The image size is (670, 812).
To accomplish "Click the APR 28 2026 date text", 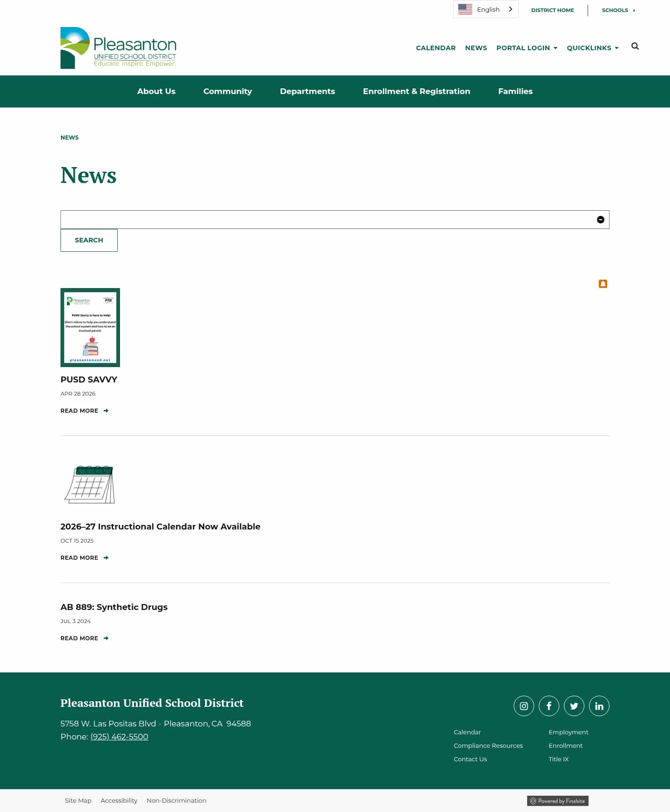I will pos(78,394).
